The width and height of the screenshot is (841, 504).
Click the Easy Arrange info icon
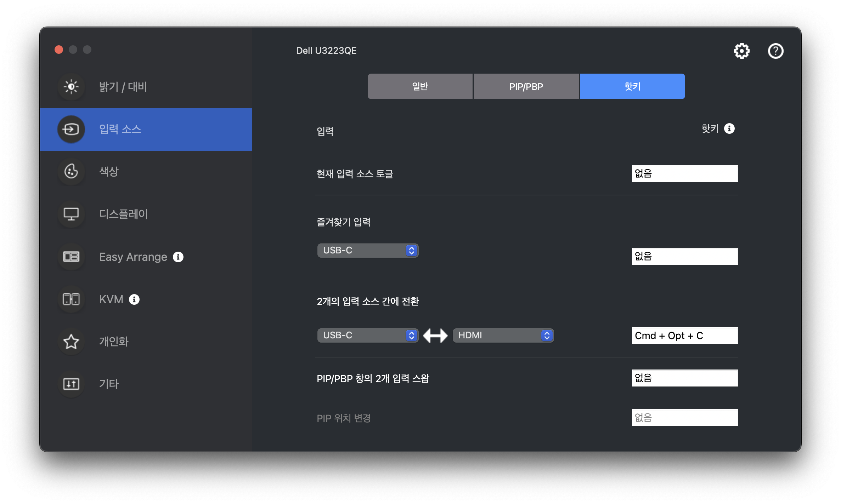tap(178, 257)
